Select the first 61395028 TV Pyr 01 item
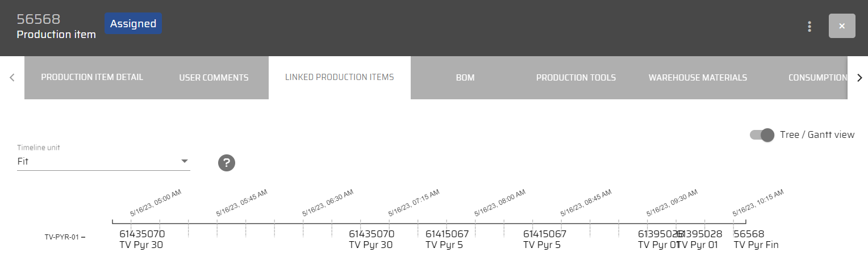This screenshot has width=868, height=269. click(657, 239)
